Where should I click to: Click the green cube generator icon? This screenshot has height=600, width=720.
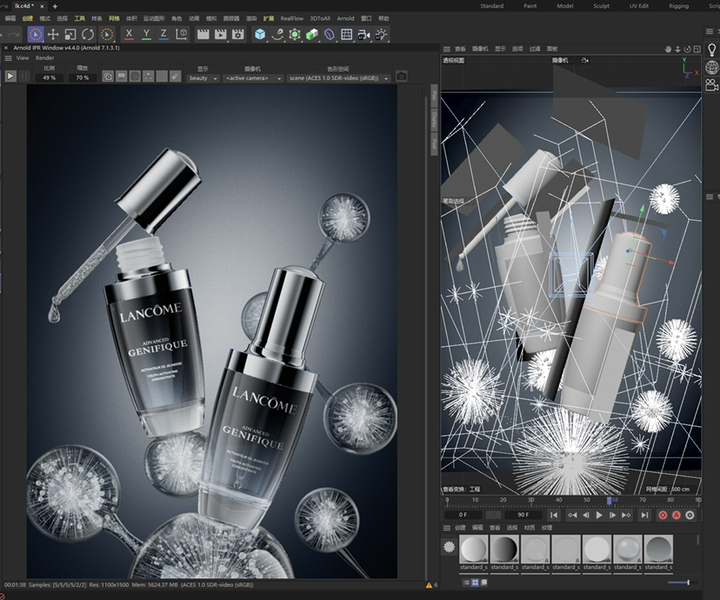[x=312, y=34]
